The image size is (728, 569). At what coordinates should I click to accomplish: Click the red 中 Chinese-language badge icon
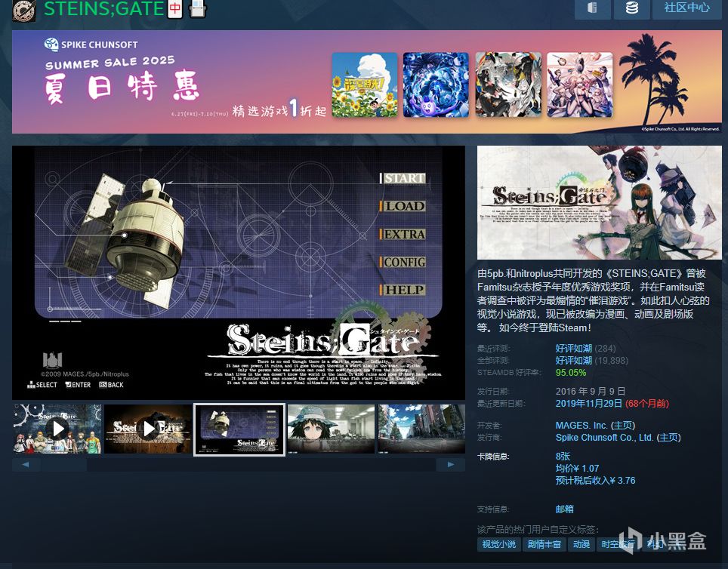pyautogui.click(x=175, y=8)
